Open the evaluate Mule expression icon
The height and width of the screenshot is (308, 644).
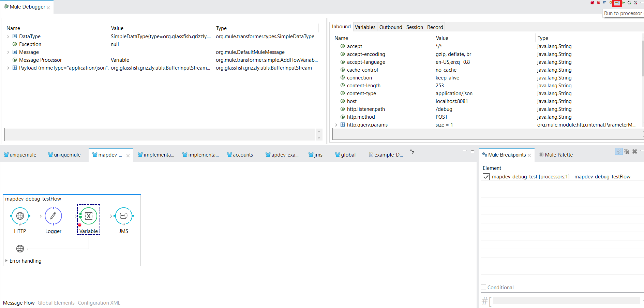click(x=605, y=3)
